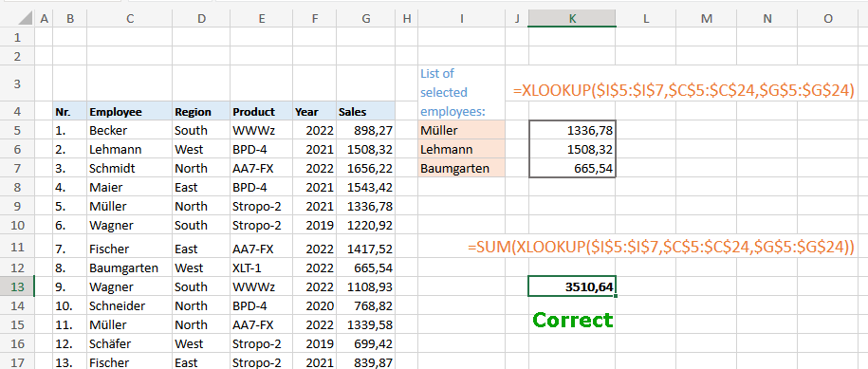This screenshot has width=868, height=369.
Task: Click sales value 898,27
Action: (x=365, y=131)
